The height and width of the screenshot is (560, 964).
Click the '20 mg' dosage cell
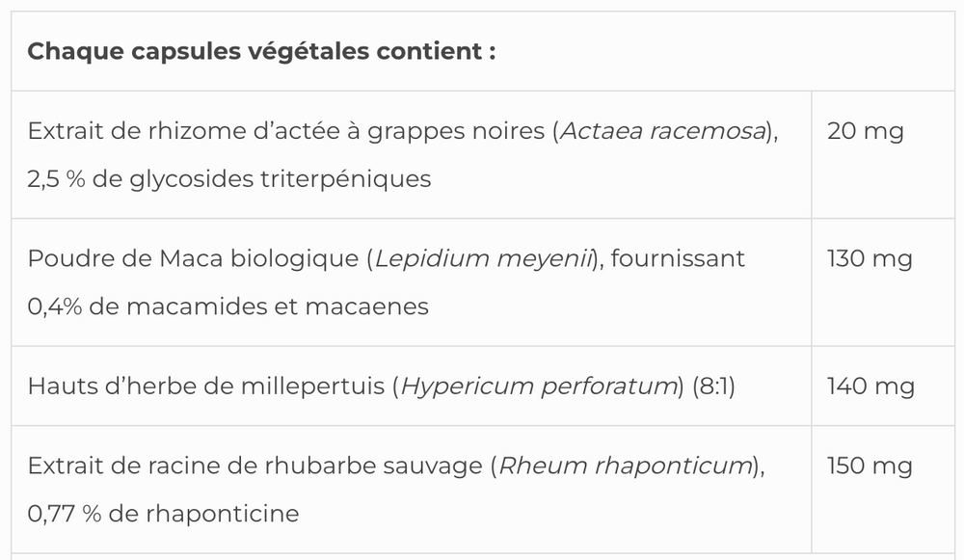click(x=865, y=131)
